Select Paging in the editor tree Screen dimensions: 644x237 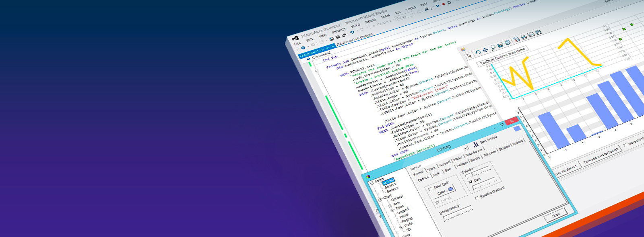[x=407, y=220]
